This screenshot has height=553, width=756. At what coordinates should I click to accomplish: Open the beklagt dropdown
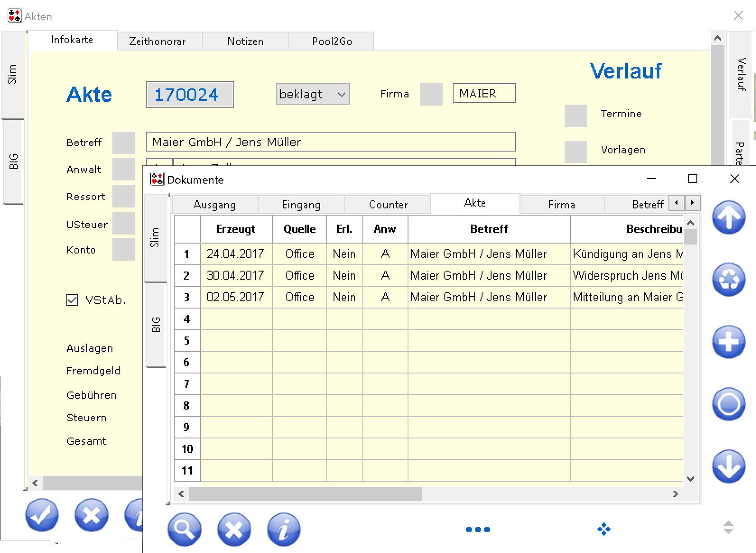[312, 94]
